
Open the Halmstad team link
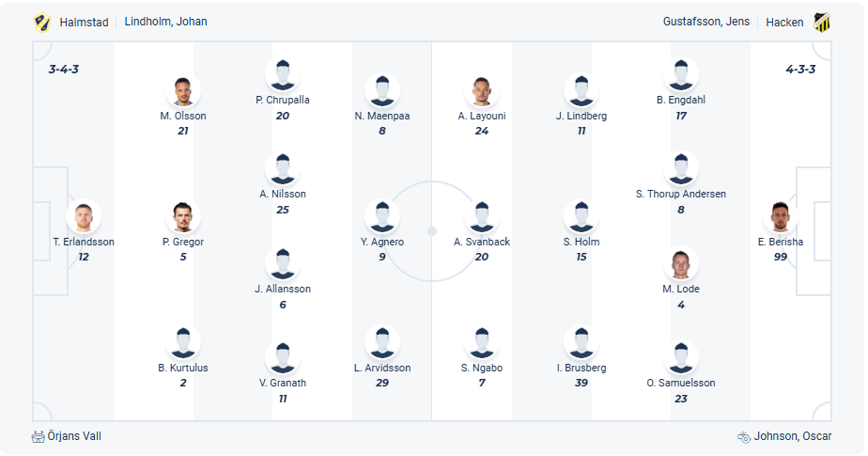(x=84, y=22)
